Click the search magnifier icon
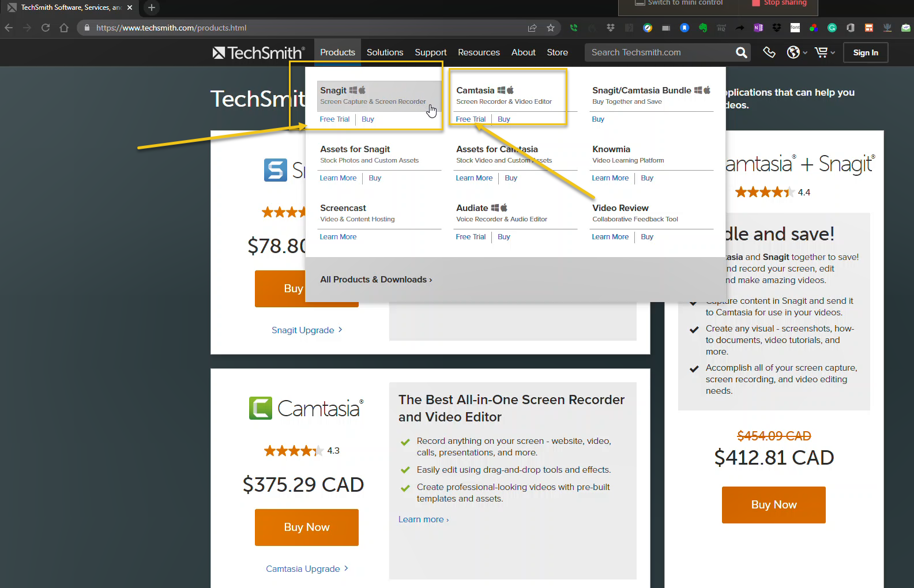This screenshot has height=588, width=914. point(742,52)
